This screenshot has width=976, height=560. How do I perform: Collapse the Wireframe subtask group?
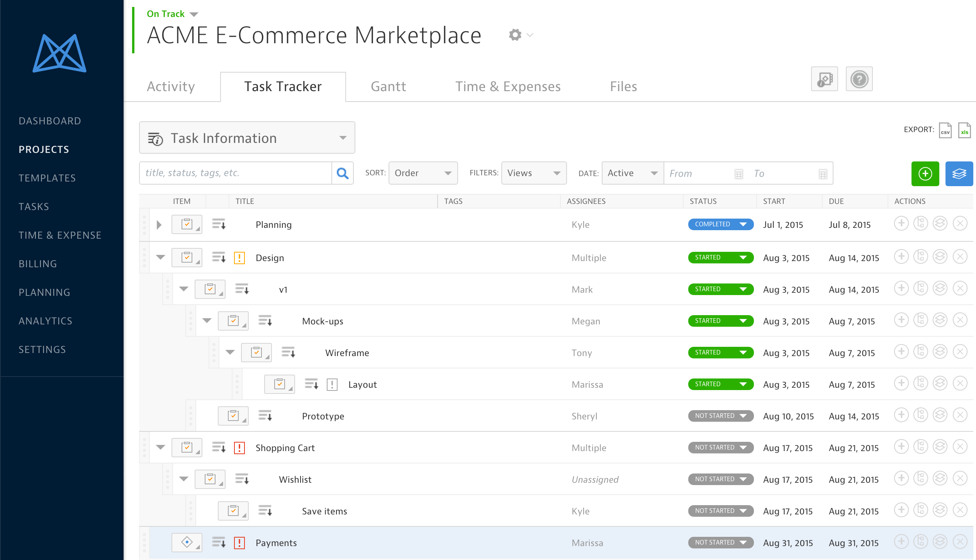tap(230, 352)
